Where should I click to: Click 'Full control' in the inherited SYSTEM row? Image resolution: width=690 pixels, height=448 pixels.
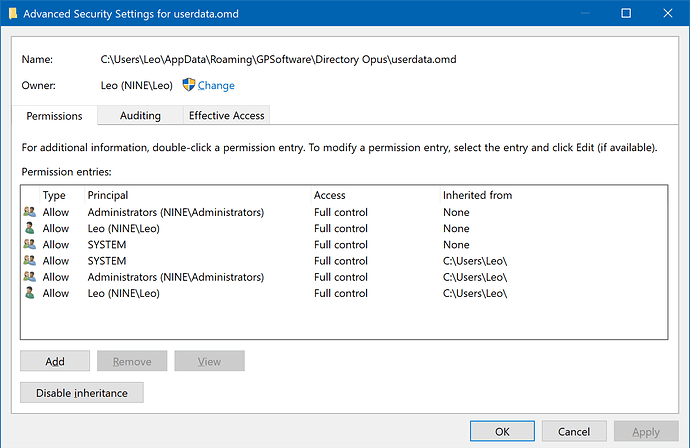point(341,261)
